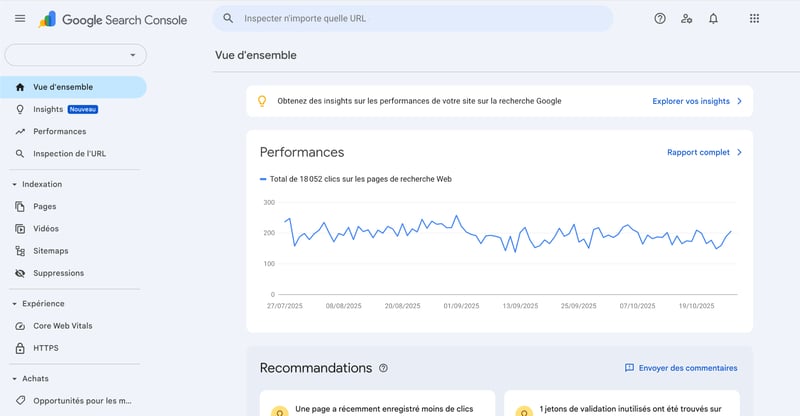Open the notifications bell
The height and width of the screenshot is (416, 800).
pyautogui.click(x=713, y=18)
